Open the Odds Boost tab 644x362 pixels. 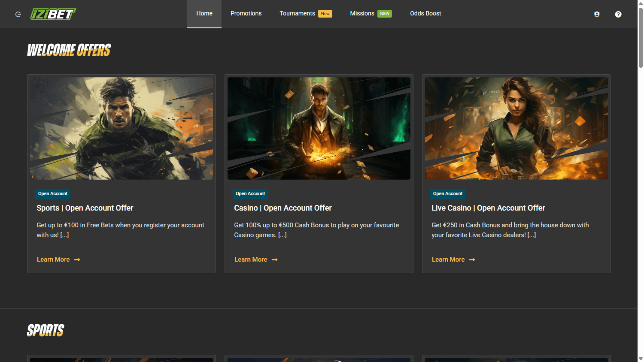pos(425,14)
